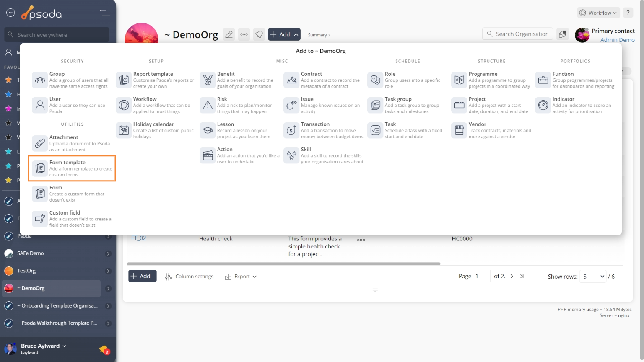Click the help question mark icon
Viewport: 644px width, 362px height.
tap(628, 13)
